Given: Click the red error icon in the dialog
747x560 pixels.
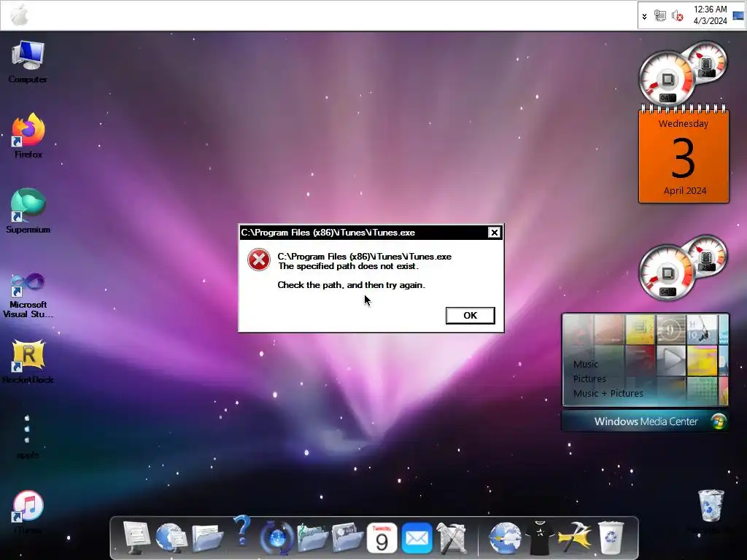Looking at the screenshot, I should coord(259,260).
